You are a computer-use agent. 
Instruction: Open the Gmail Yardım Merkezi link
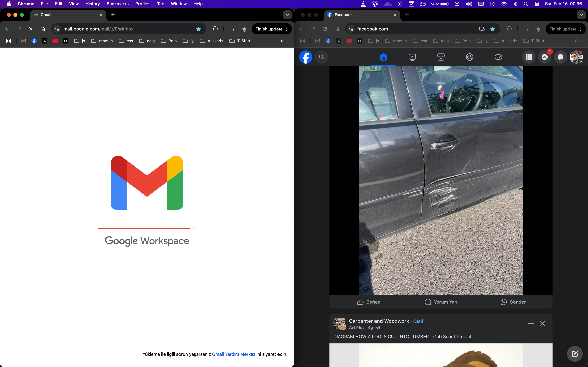click(234, 354)
